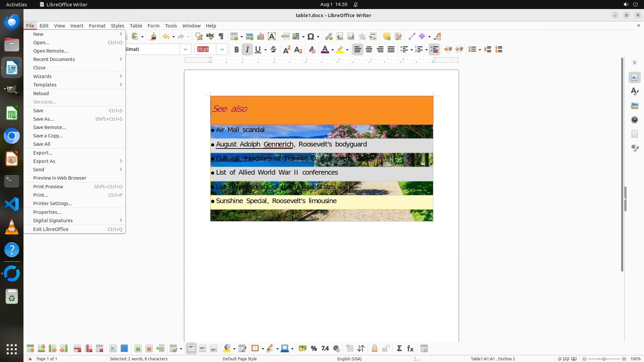Viewport: 644px width, 362px height.
Task: Open font color dropdown arrow
Action: [x=332, y=50]
